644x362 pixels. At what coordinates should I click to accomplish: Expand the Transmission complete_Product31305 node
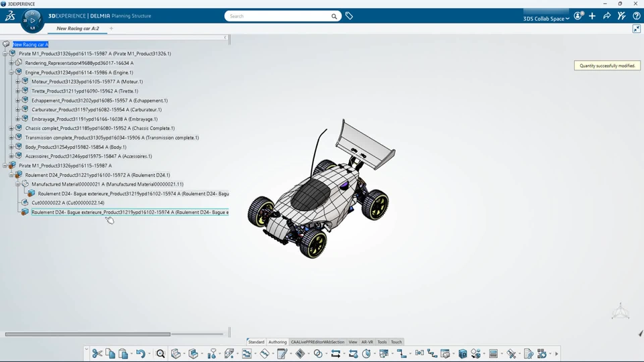[11, 137]
